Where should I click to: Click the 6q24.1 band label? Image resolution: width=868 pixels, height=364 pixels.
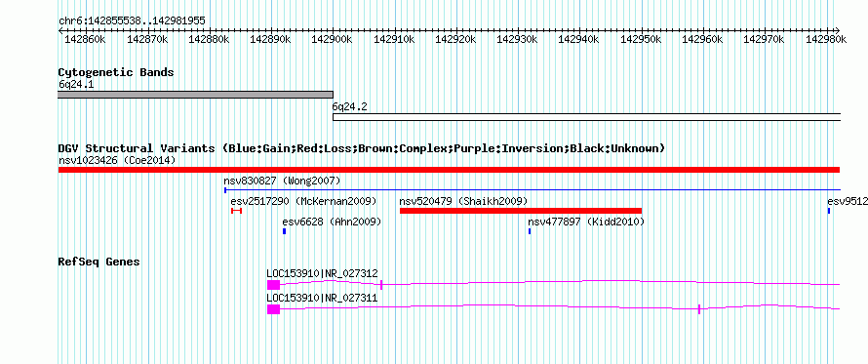click(76, 85)
